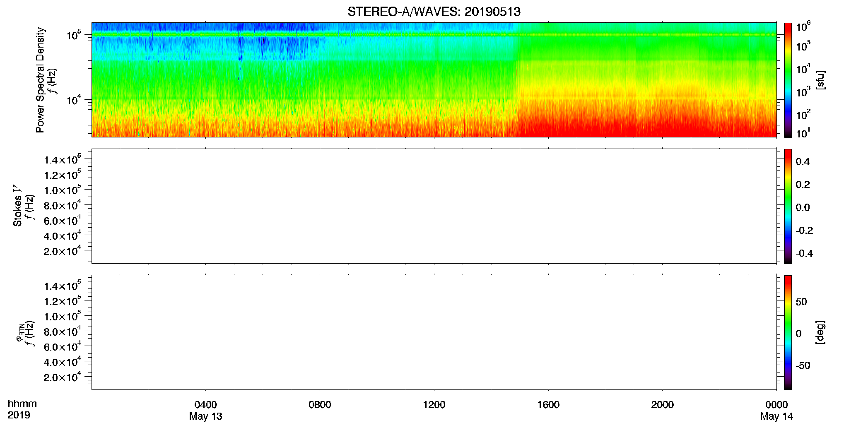
Task: Select the Power Spectral Density color bar
Action: click(x=788, y=80)
